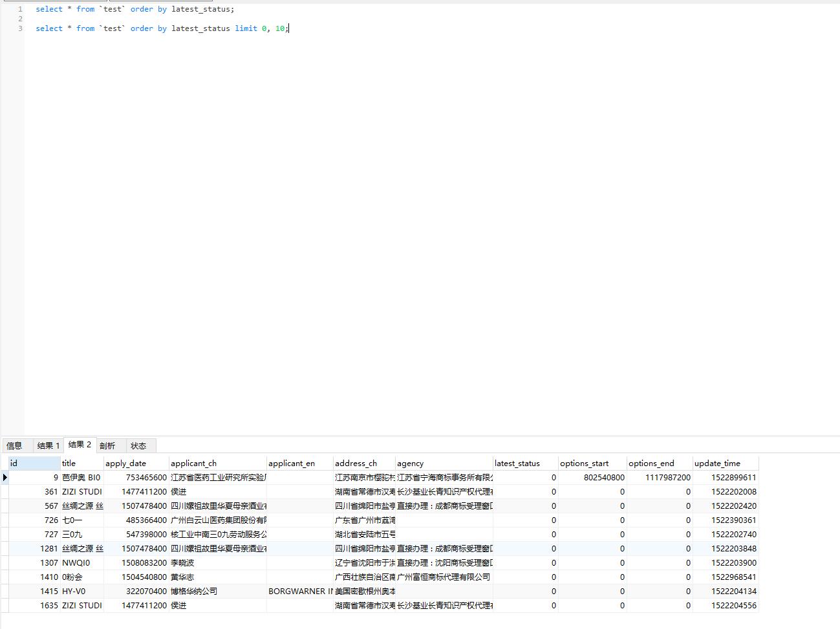The image size is (840, 629).
Task: Click the current-row arrow indicator beside id 9
Action: click(5, 478)
